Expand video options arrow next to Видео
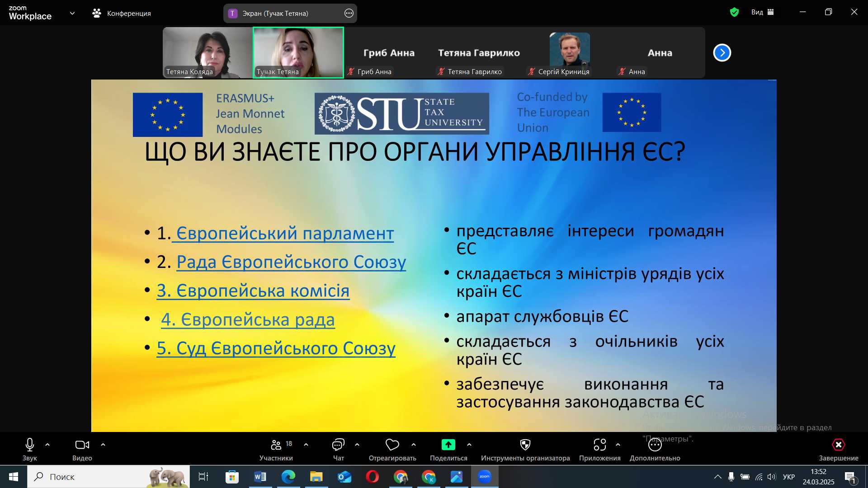The width and height of the screenshot is (868, 488). click(103, 445)
